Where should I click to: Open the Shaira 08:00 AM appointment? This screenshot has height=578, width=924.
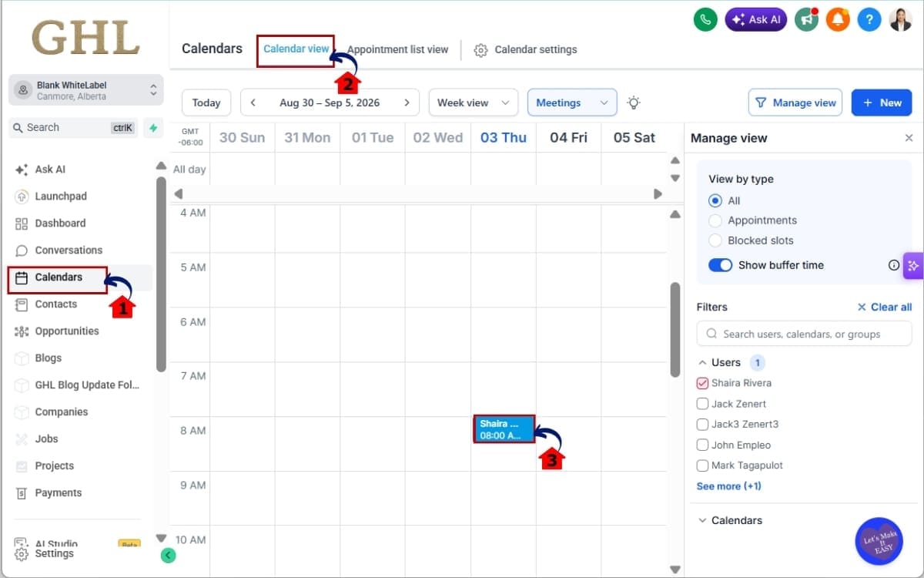coord(504,428)
